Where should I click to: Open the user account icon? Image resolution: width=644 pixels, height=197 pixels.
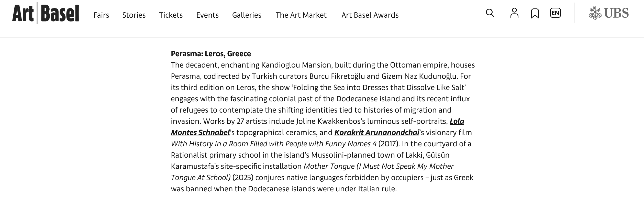[514, 13]
